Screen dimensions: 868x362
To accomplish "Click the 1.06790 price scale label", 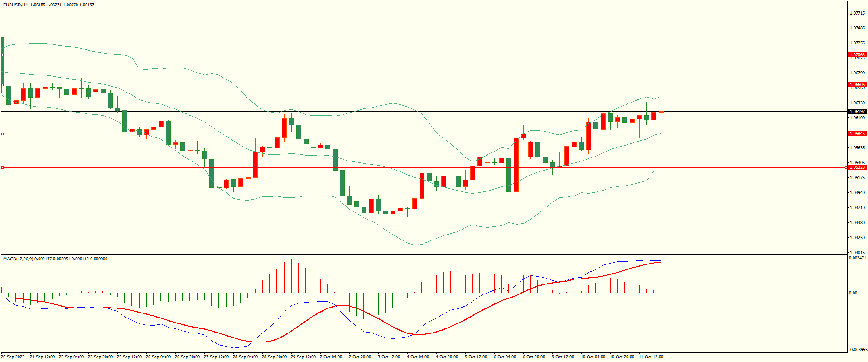I will (857, 73).
